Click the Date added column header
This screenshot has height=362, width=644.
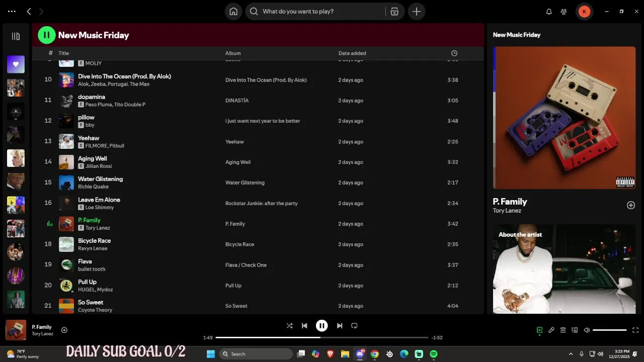[352, 53]
